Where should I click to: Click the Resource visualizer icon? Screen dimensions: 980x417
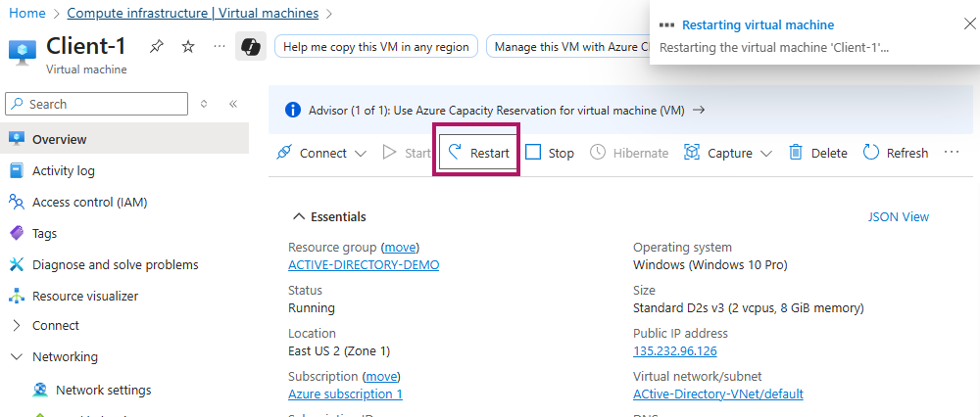pos(17,296)
